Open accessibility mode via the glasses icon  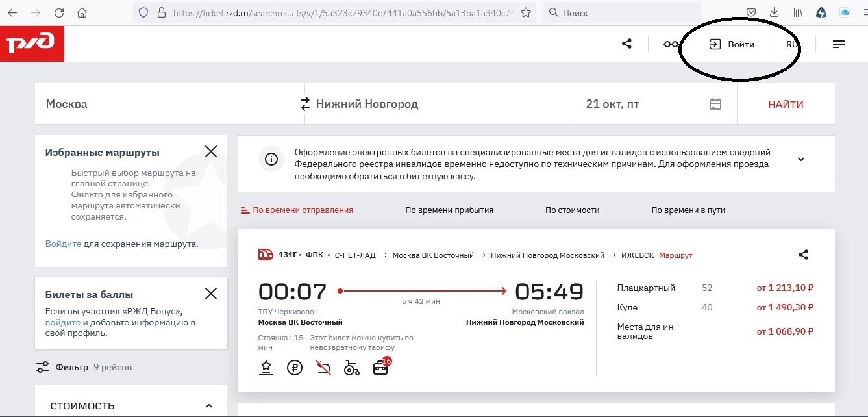click(671, 44)
